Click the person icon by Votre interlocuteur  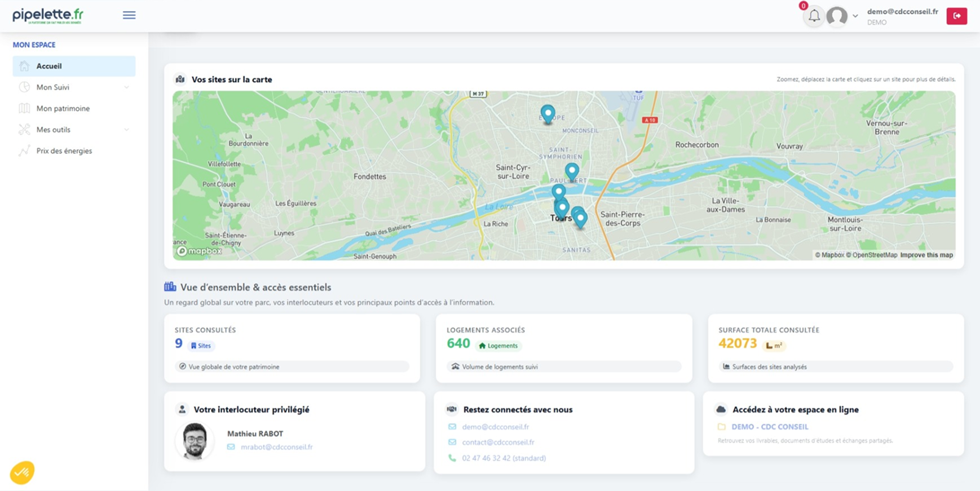[x=182, y=409]
